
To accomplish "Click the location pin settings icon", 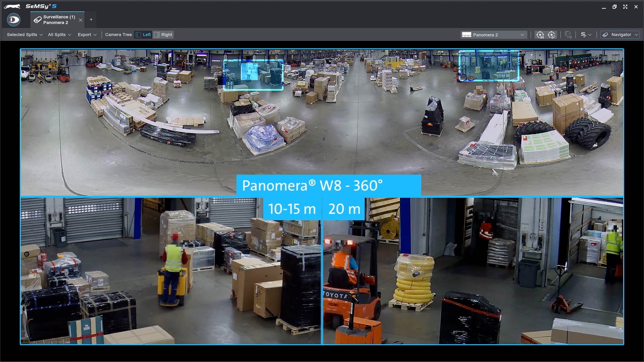I will pyautogui.click(x=568, y=35).
